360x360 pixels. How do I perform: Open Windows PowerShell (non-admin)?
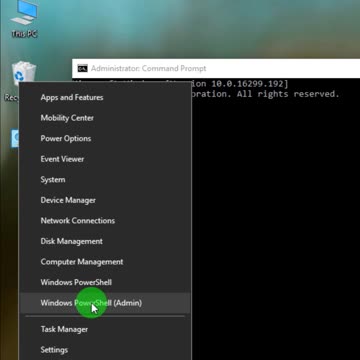tap(105, 282)
